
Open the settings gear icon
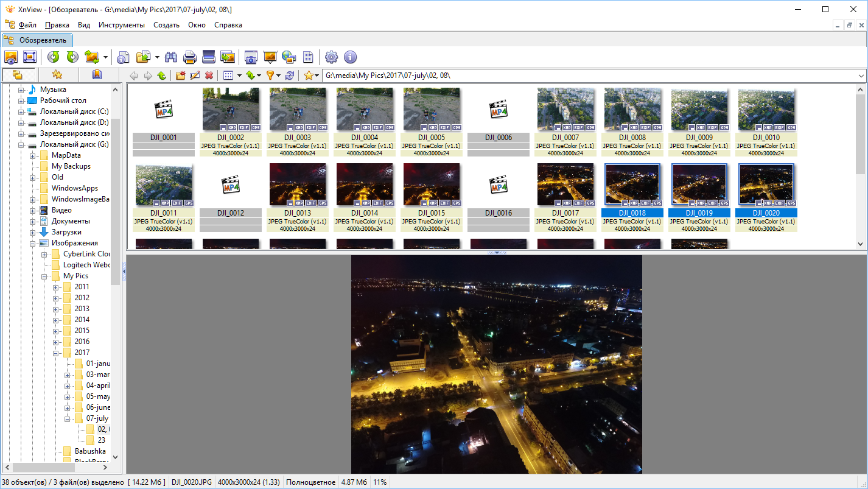point(331,57)
